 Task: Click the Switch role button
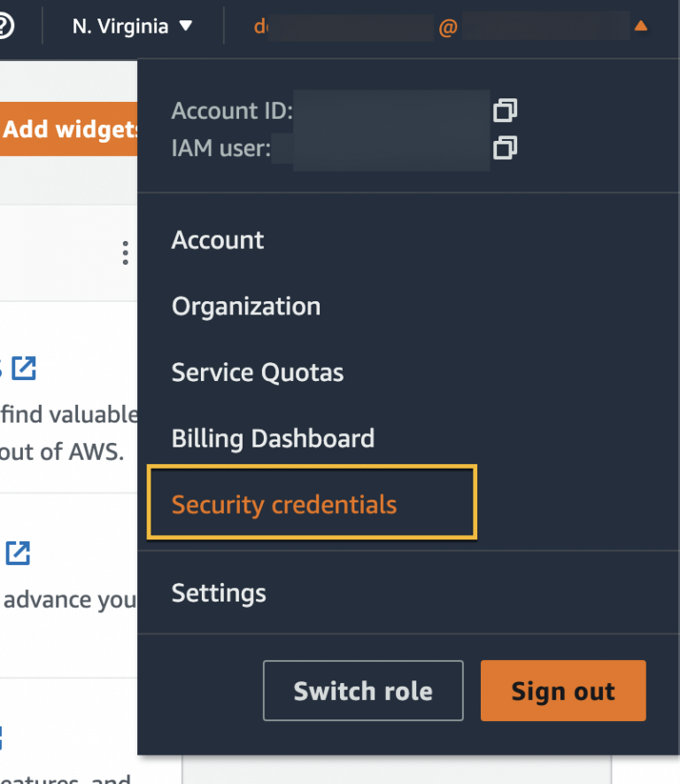coord(362,690)
